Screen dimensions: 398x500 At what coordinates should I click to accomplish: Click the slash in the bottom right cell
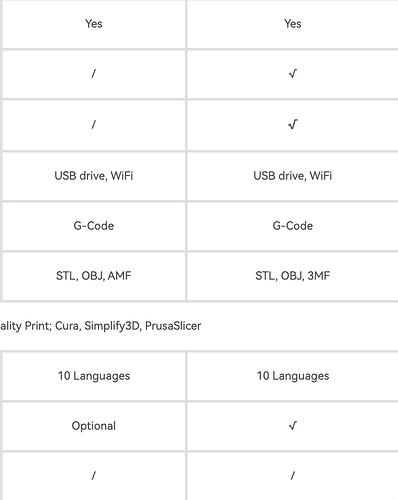293,476
